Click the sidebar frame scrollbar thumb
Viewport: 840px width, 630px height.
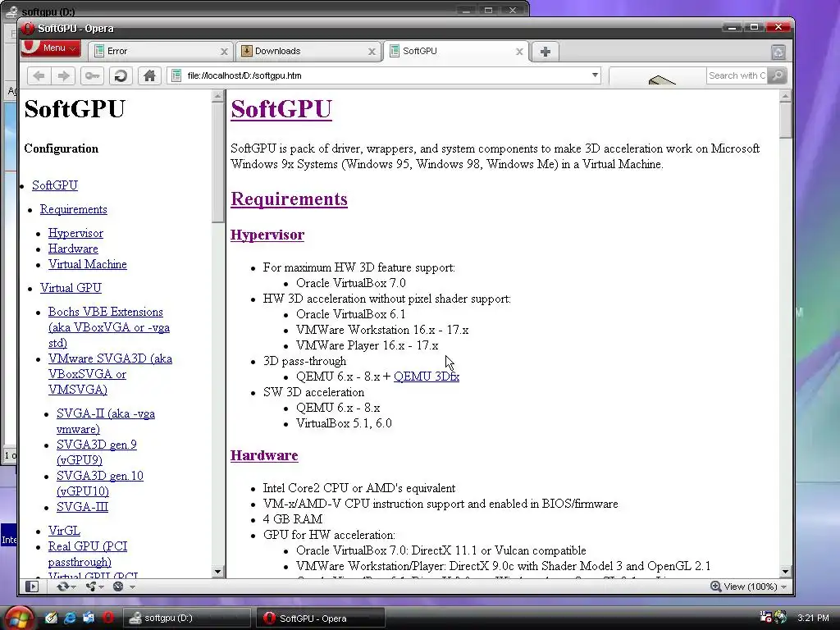(217, 162)
